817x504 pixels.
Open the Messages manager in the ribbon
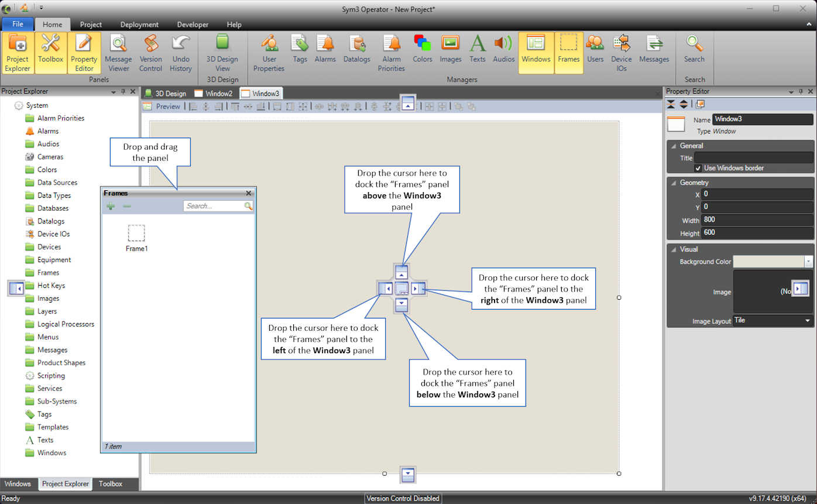tap(654, 49)
